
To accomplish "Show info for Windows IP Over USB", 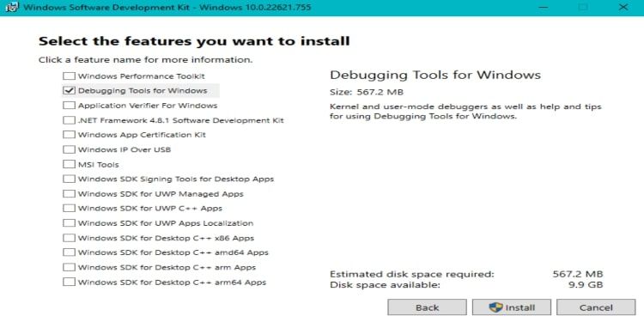I will click(125, 149).
